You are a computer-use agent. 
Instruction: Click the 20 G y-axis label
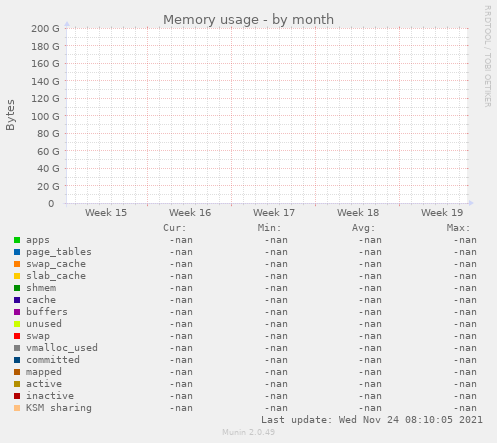pos(48,187)
